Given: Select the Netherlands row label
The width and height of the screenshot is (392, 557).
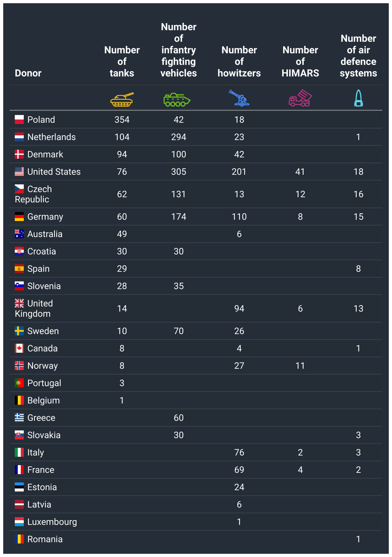Looking at the screenshot, I should coord(51,137).
